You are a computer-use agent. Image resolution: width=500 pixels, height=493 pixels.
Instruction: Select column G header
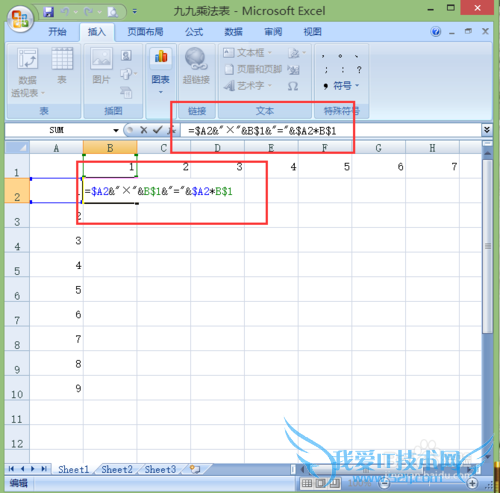[x=379, y=147]
